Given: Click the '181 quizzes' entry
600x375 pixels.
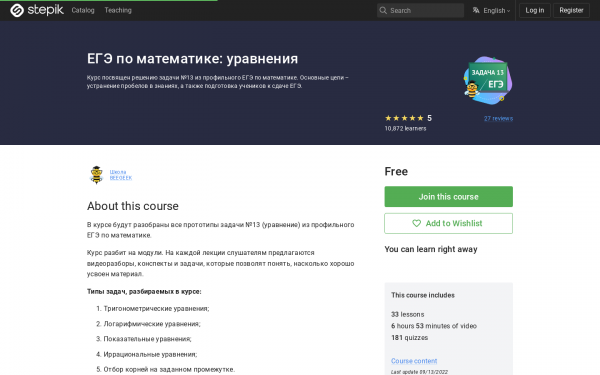Looking at the screenshot, I should pyautogui.click(x=409, y=338).
